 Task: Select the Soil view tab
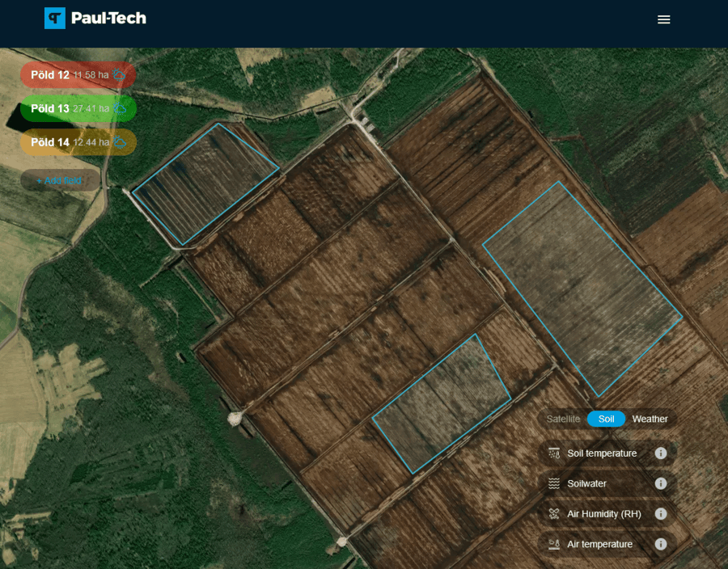(x=606, y=419)
